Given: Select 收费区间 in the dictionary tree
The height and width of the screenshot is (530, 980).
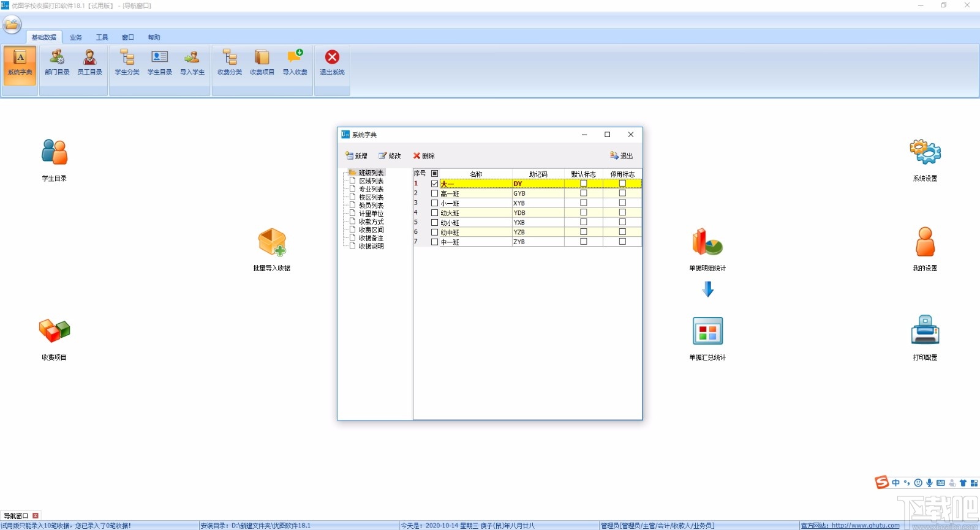Looking at the screenshot, I should [371, 230].
